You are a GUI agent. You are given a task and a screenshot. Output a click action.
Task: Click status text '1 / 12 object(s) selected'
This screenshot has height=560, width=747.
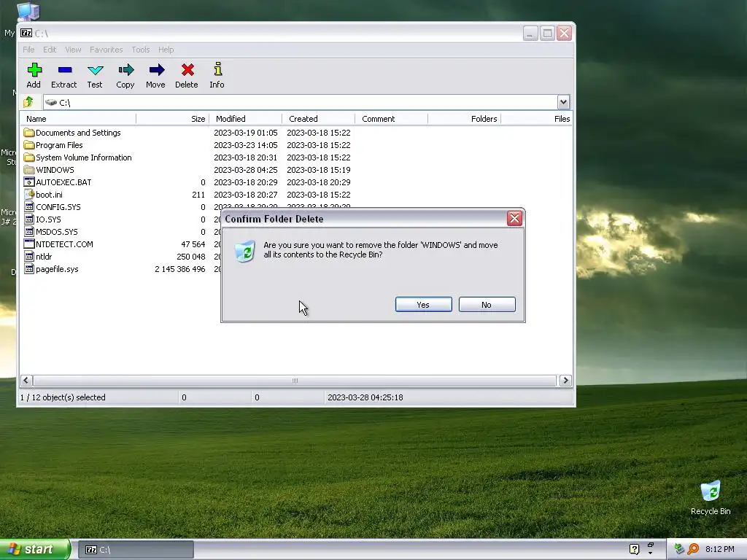63,397
